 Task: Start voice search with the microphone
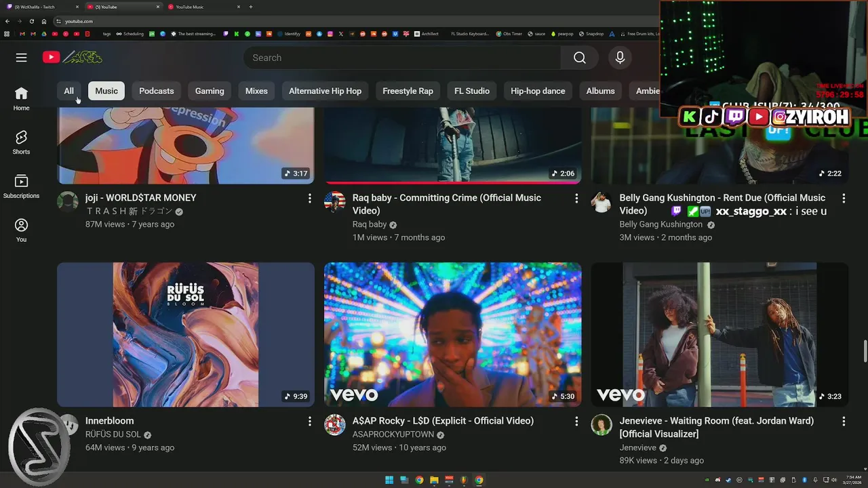coord(620,58)
